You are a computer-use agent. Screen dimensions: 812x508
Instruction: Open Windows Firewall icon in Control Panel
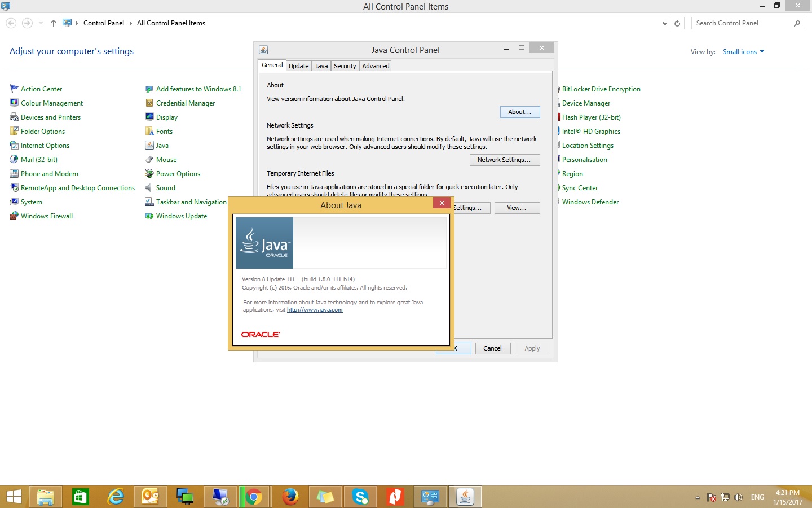pyautogui.click(x=14, y=216)
